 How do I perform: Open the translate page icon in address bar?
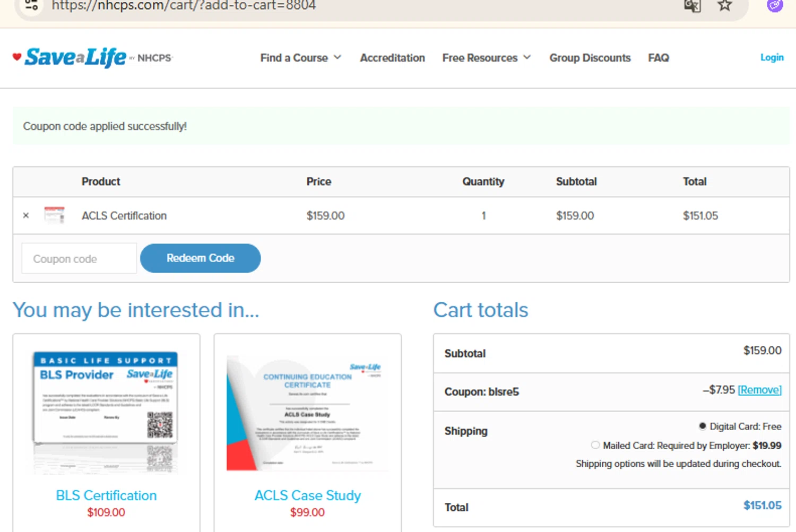point(692,5)
